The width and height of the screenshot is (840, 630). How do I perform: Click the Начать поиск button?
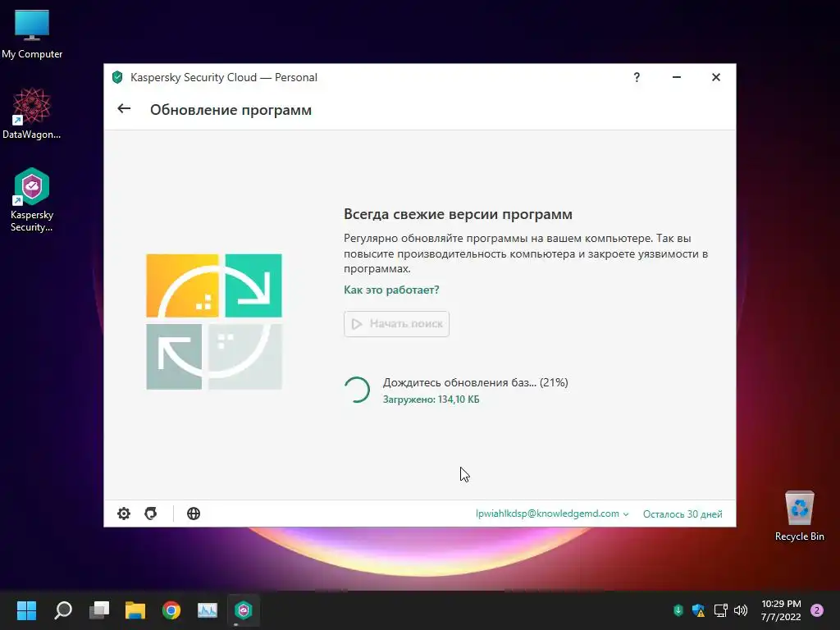tap(396, 323)
